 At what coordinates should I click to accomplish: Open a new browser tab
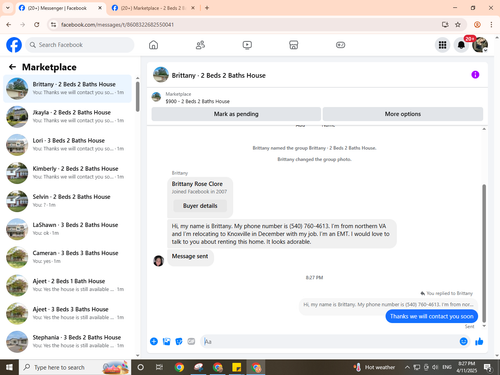[207, 8]
